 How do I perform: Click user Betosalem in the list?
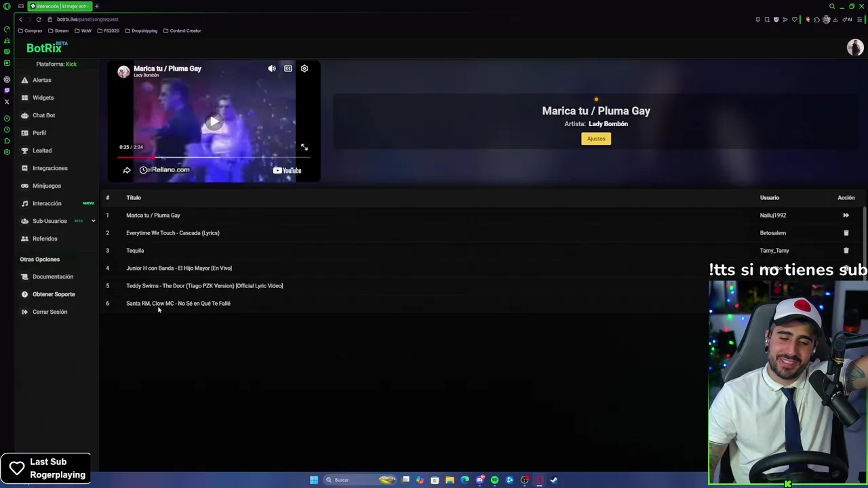coord(772,233)
